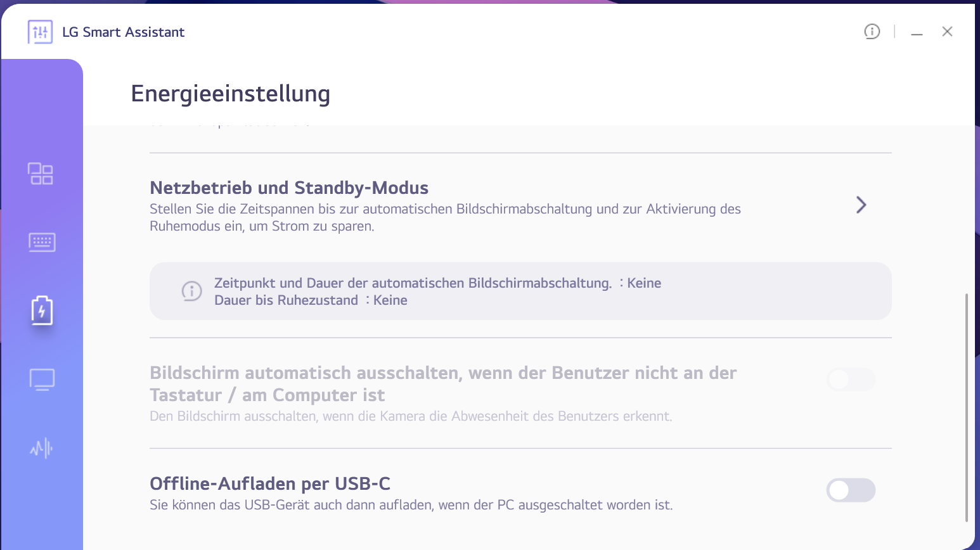Open the dashboard grid icon in sidebar
The width and height of the screenshot is (980, 550).
pos(41,174)
